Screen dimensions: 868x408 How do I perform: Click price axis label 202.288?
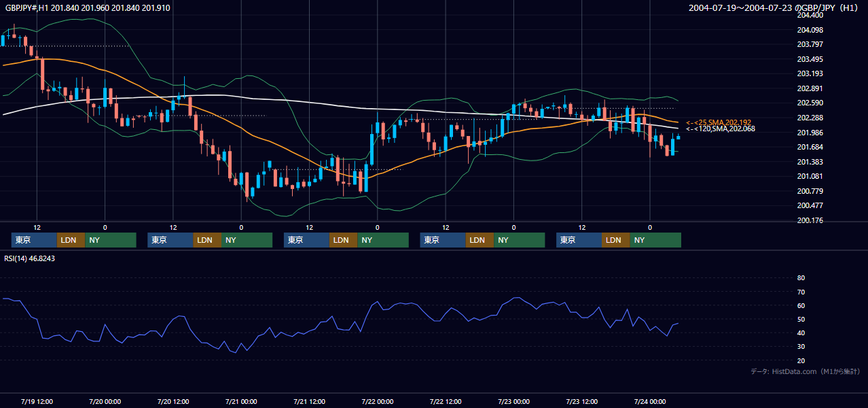coord(809,118)
